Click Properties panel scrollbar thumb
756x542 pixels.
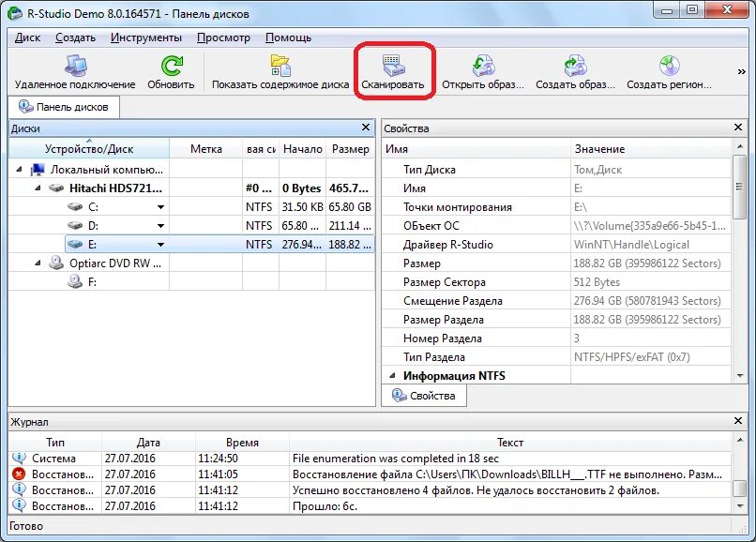pyautogui.click(x=739, y=188)
